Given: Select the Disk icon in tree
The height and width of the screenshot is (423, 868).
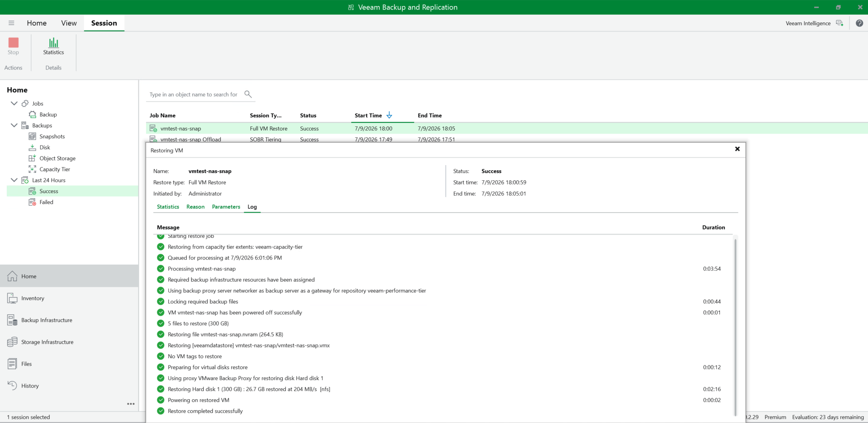Looking at the screenshot, I should [x=32, y=147].
